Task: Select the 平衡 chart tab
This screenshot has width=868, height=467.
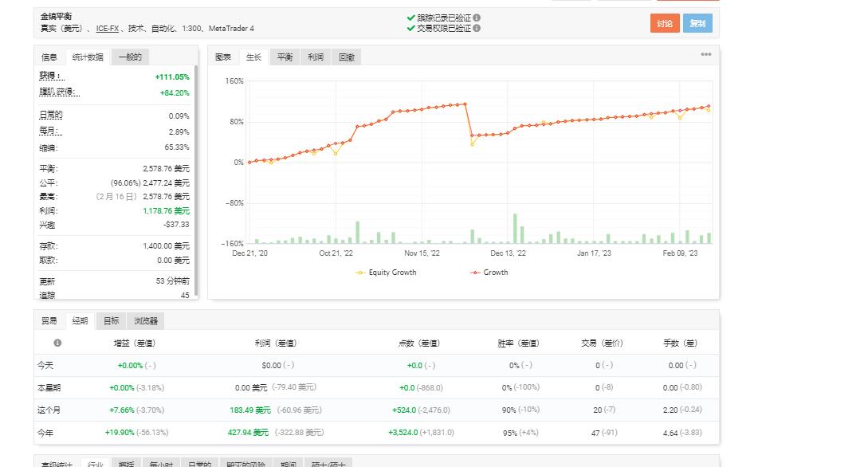Action: [284, 57]
